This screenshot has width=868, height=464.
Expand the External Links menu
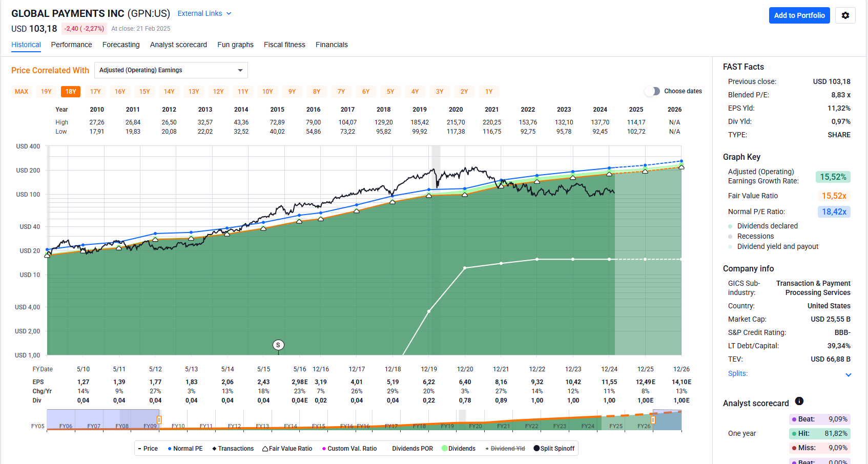(204, 13)
